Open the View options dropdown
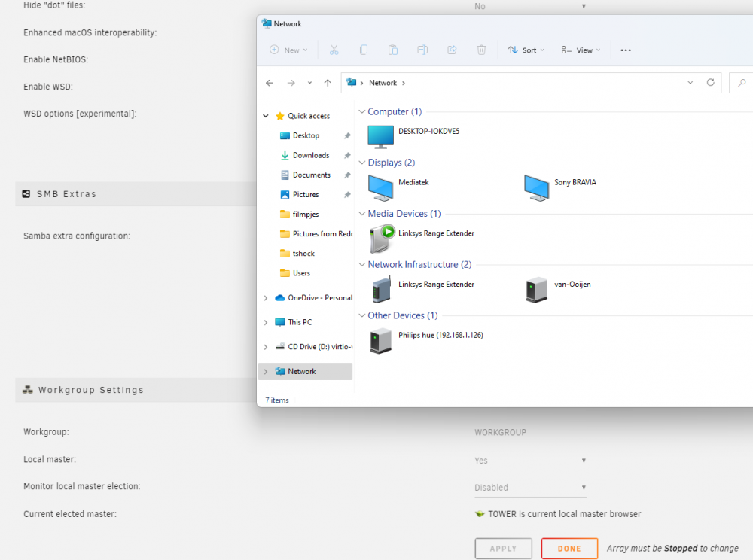 tap(581, 50)
